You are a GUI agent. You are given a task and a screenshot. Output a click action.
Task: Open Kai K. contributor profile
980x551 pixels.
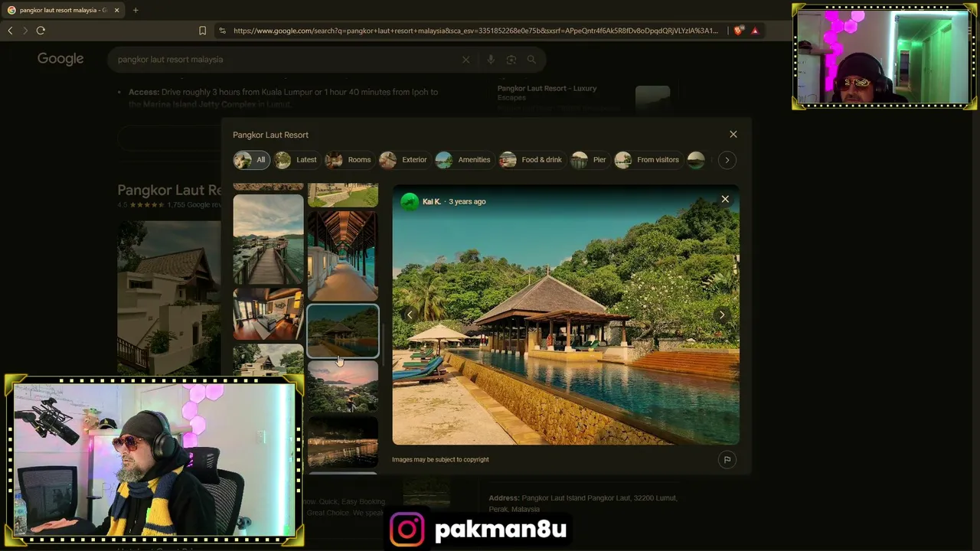(432, 202)
